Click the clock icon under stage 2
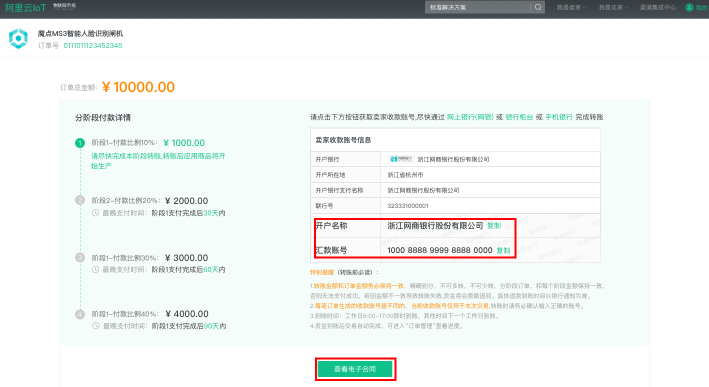This screenshot has width=709, height=387. point(95,213)
